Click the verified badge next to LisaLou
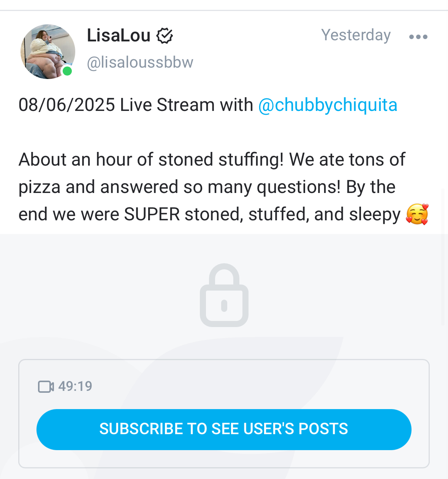 [x=165, y=36]
